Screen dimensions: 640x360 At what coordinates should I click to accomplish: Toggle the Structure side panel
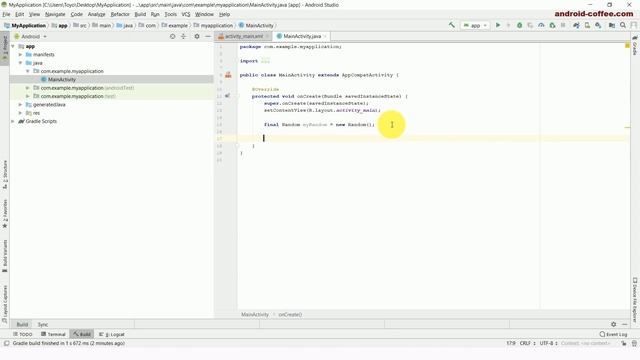pyautogui.click(x=5, y=174)
